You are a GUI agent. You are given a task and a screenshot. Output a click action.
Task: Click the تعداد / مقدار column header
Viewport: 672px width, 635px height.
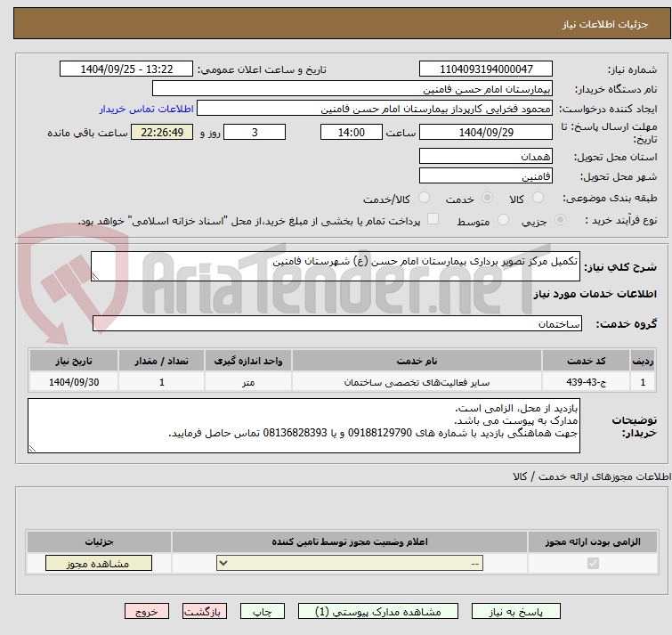coord(162,361)
